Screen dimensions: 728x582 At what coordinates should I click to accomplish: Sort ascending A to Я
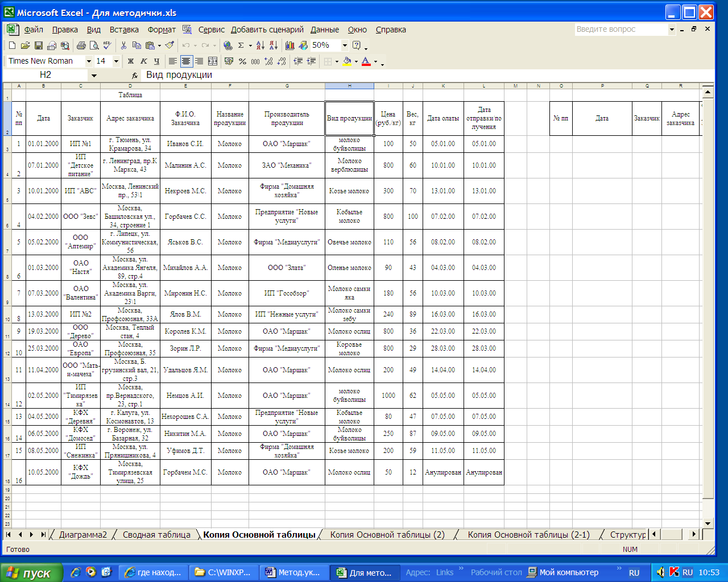(x=260, y=45)
